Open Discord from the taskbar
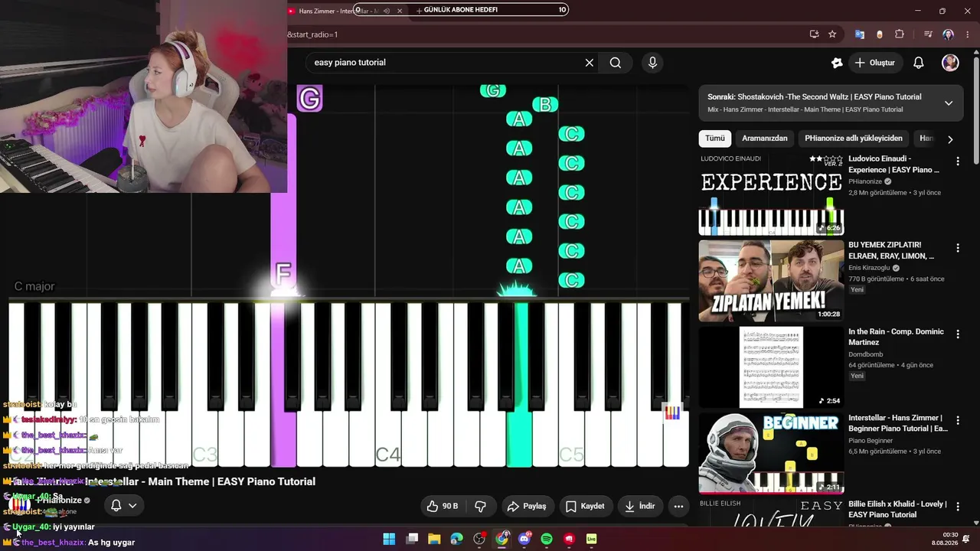Image resolution: width=980 pixels, height=551 pixels. coord(524,539)
